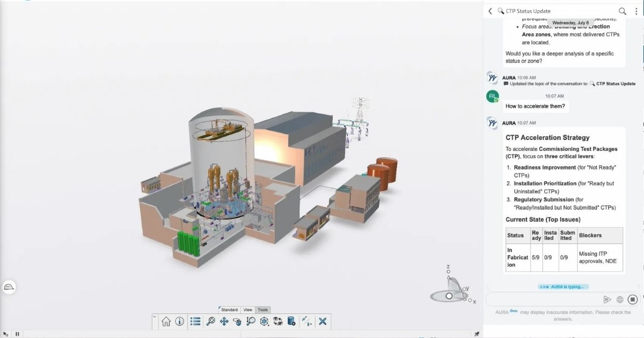
Task: Click the transmission tower in the 3D model
Action: pos(360,110)
